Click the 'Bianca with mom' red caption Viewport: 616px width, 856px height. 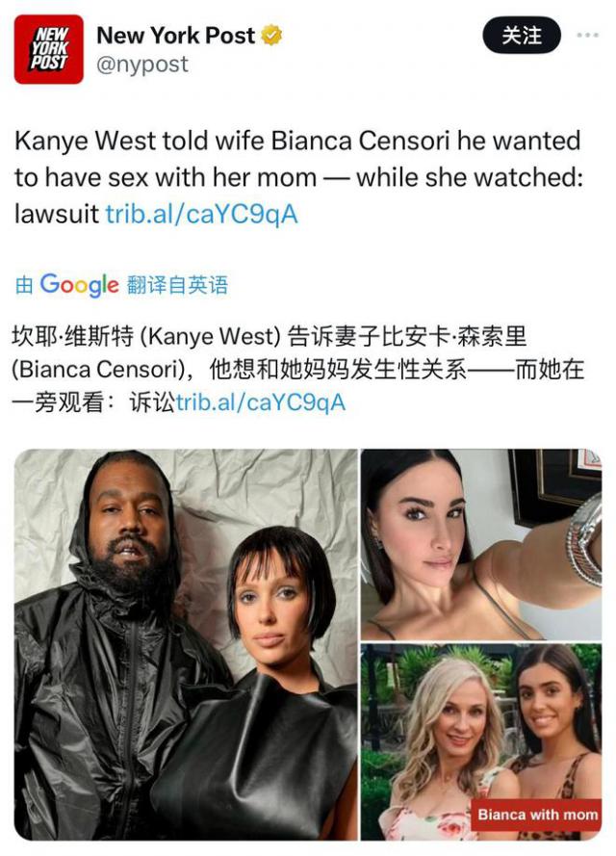pos(537,815)
